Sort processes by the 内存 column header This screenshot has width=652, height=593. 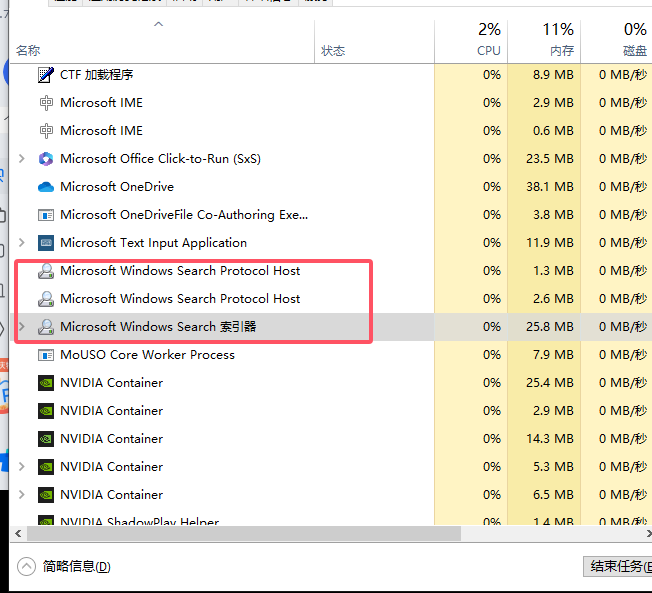coord(544,42)
